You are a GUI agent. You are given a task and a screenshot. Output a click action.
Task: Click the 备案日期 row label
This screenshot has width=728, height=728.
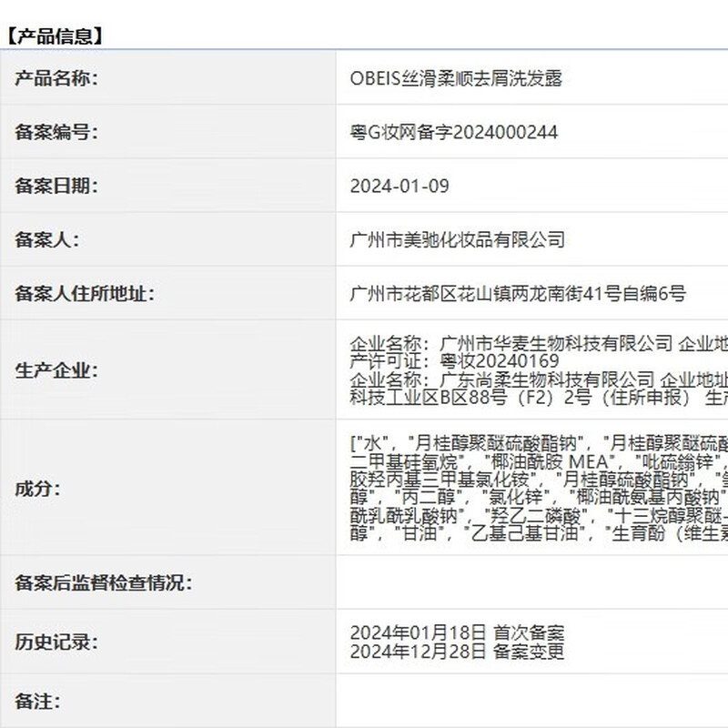pos(56,187)
